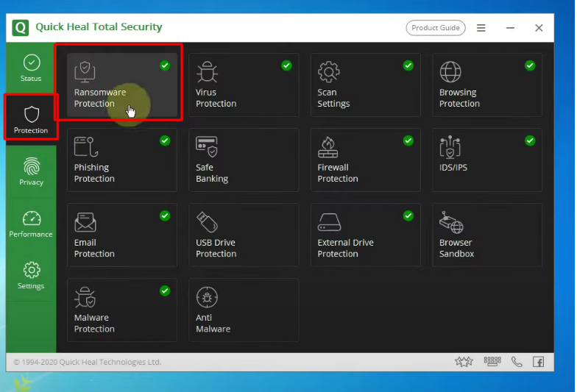The height and width of the screenshot is (392, 577).
Task: Open Phishing Protection hook icon
Action: (86, 147)
